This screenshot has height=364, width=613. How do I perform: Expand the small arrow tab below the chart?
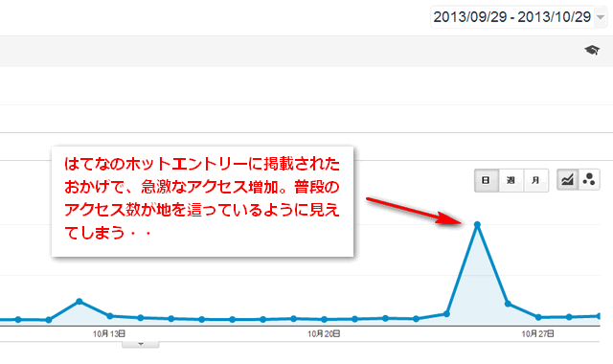141,344
